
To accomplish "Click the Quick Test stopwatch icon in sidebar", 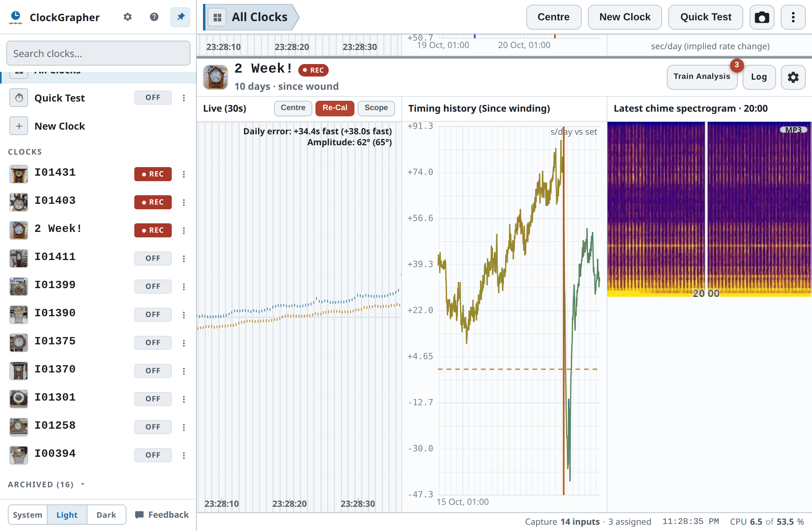I will tap(19, 98).
